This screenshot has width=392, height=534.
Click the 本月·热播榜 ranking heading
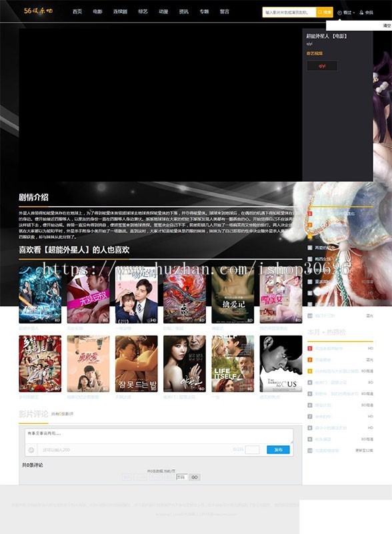(x=326, y=332)
